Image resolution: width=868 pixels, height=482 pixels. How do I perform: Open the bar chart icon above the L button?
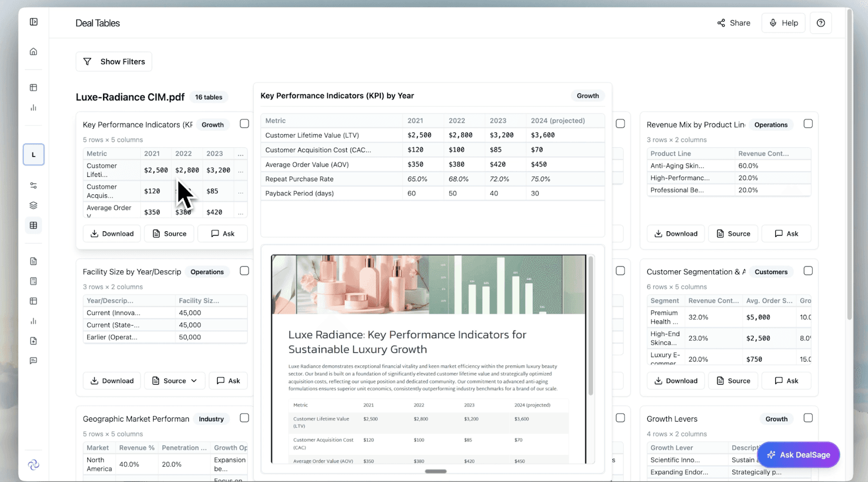point(34,107)
